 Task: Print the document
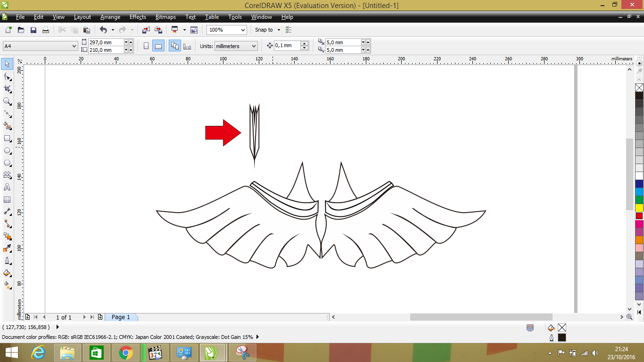coord(46,30)
